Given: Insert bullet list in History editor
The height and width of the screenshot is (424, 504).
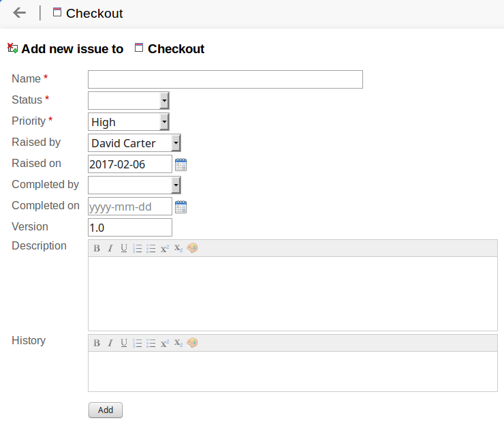Looking at the screenshot, I should [151, 343].
